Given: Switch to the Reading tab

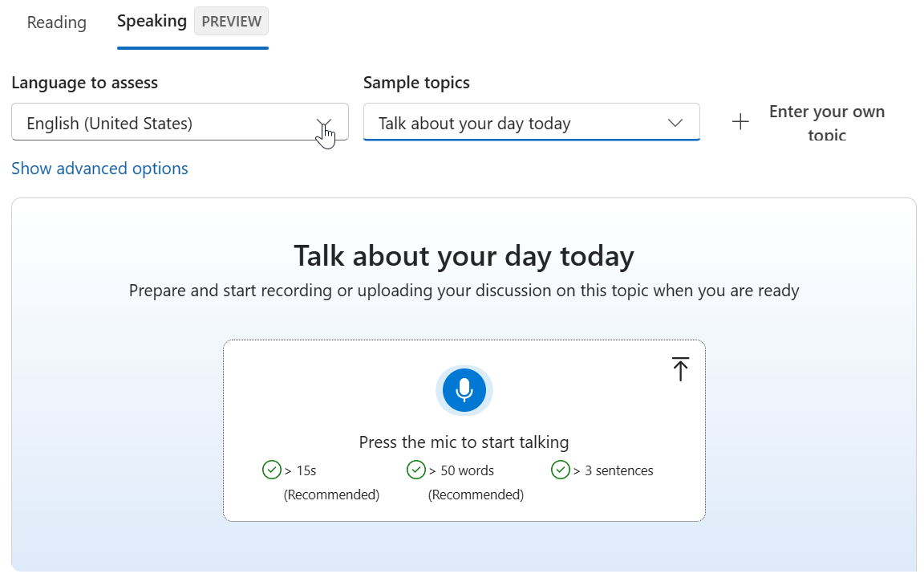Looking at the screenshot, I should pyautogui.click(x=56, y=22).
